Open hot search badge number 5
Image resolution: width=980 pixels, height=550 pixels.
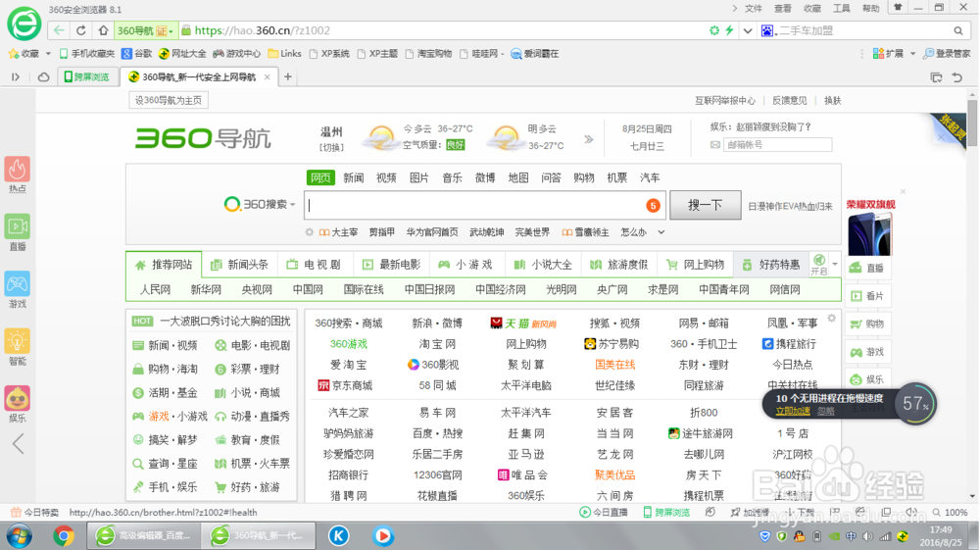[653, 205]
